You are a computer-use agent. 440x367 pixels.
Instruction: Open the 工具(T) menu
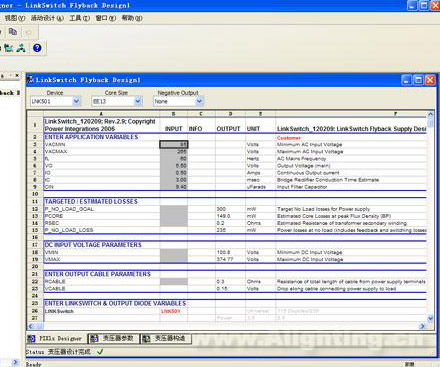pyautogui.click(x=79, y=18)
